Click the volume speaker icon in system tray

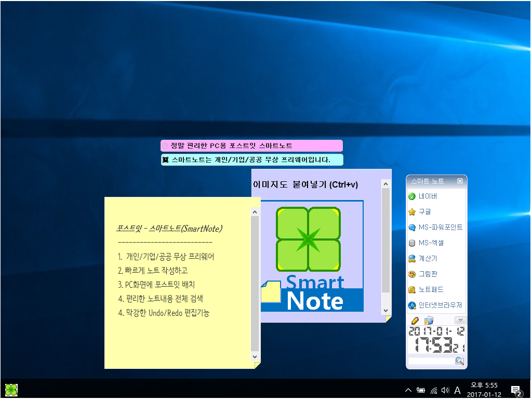click(445, 390)
